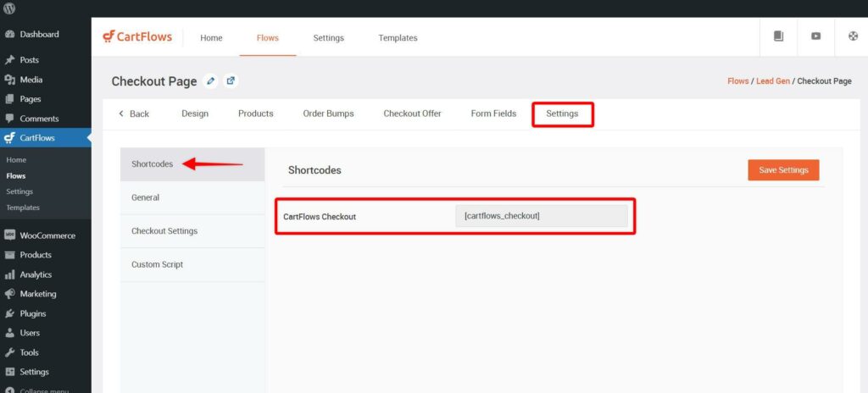Image resolution: width=868 pixels, height=393 pixels.
Task: Click the Save Settings button
Action: click(783, 170)
